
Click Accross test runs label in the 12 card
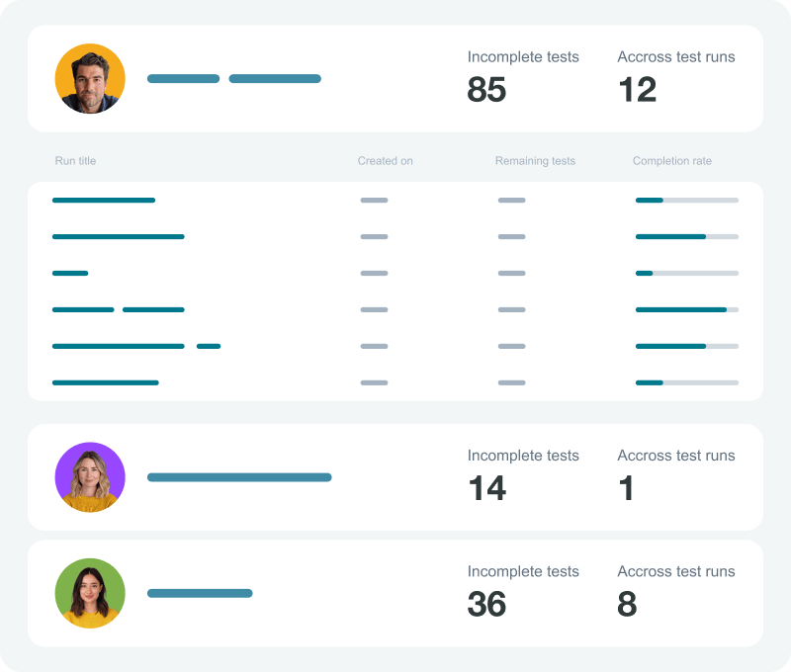coord(676,57)
